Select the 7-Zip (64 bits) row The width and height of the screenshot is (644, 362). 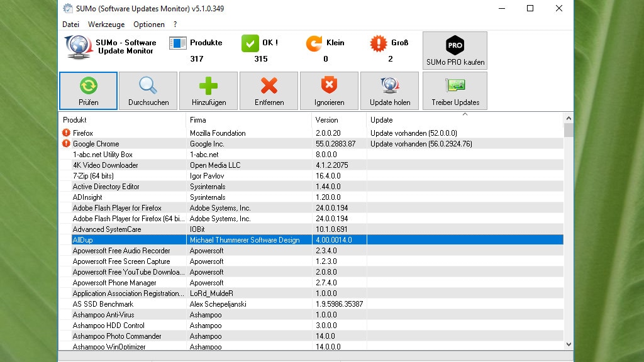[311, 176]
